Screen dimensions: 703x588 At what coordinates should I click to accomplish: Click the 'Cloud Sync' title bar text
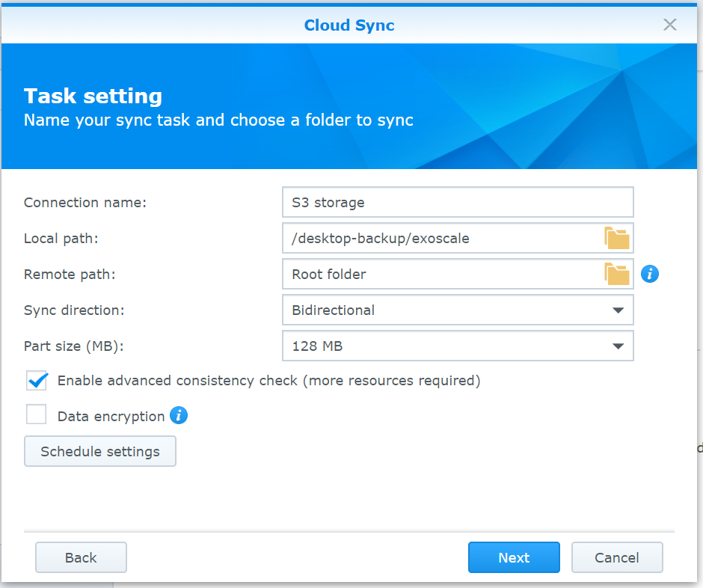coord(349,25)
